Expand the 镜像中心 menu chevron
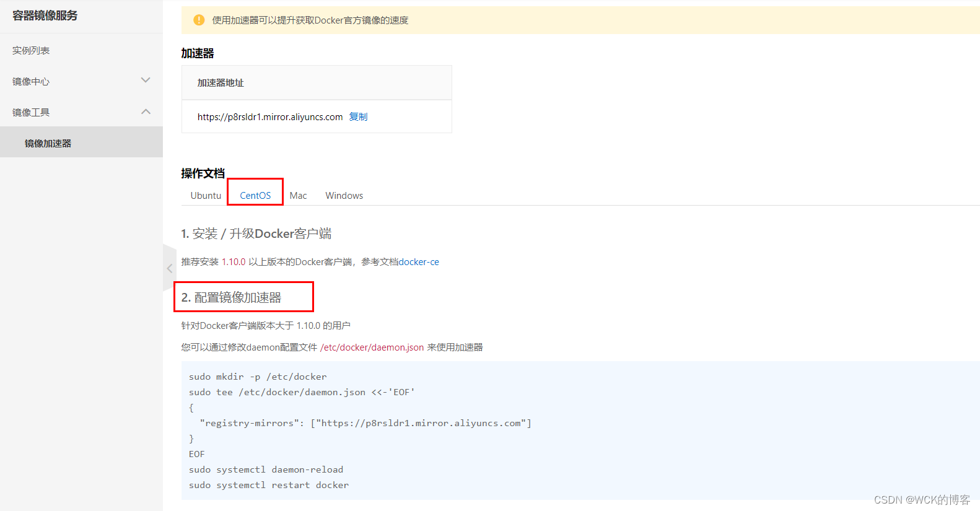 coord(146,81)
